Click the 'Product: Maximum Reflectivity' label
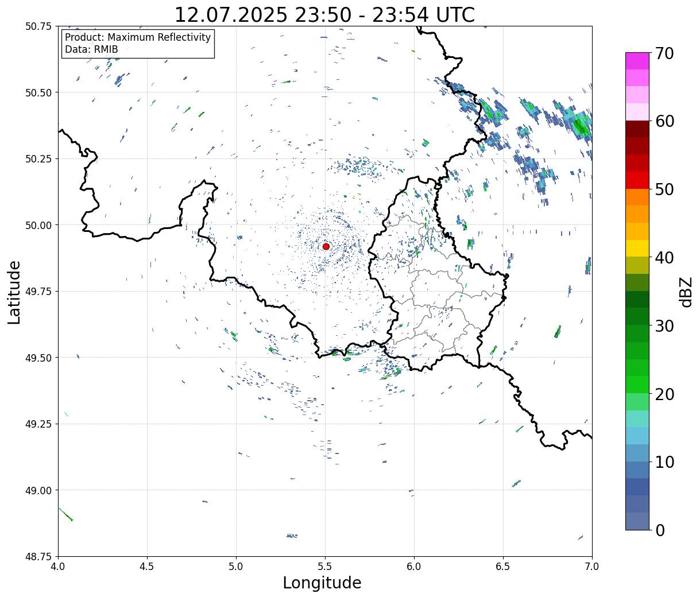The width and height of the screenshot is (700, 597). (138, 37)
